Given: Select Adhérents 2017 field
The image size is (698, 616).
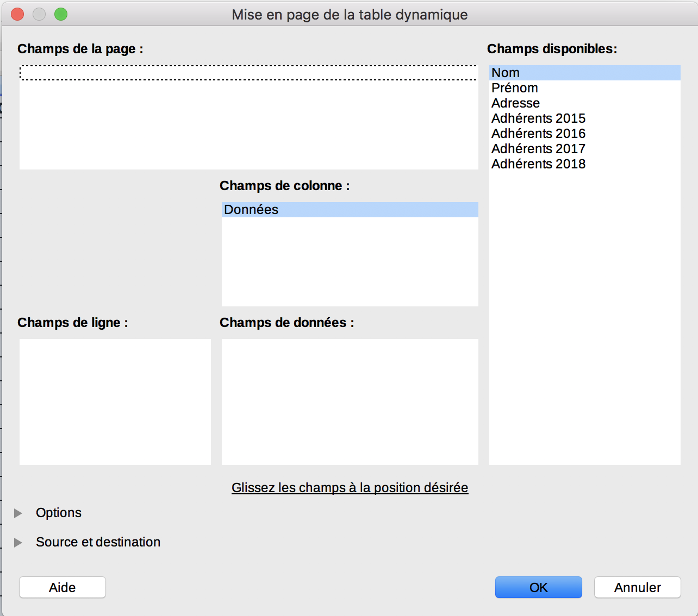Looking at the screenshot, I should coord(585,149).
